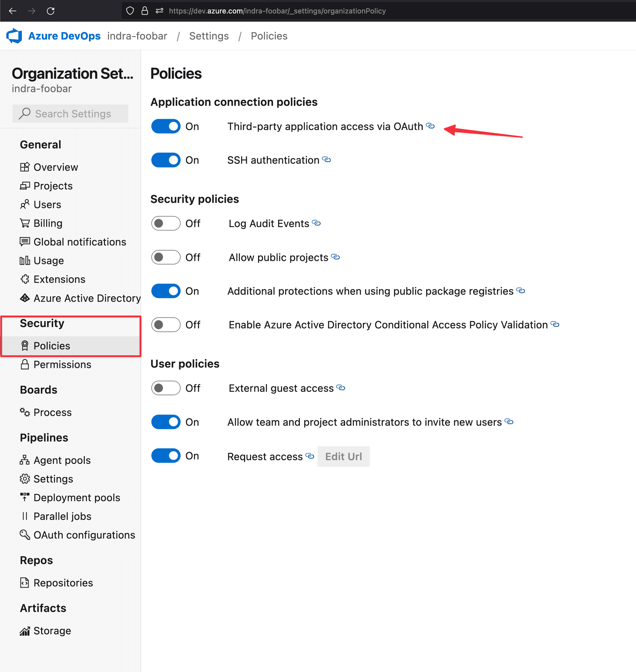The height and width of the screenshot is (672, 636).
Task: Toggle Additional protections for public package registries
Action: [166, 291]
